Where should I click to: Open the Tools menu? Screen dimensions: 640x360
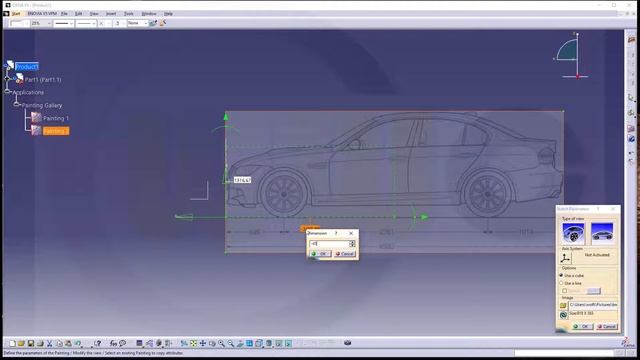[129, 13]
